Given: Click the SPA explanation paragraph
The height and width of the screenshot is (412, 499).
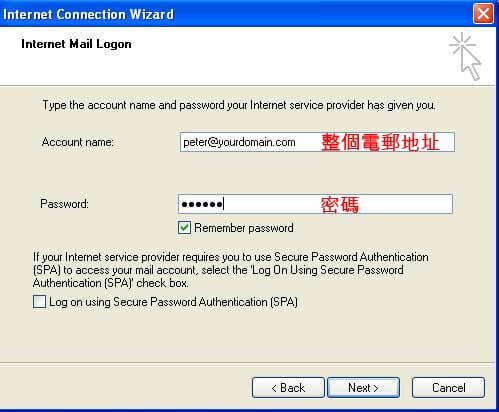Looking at the screenshot, I should coord(231,270).
